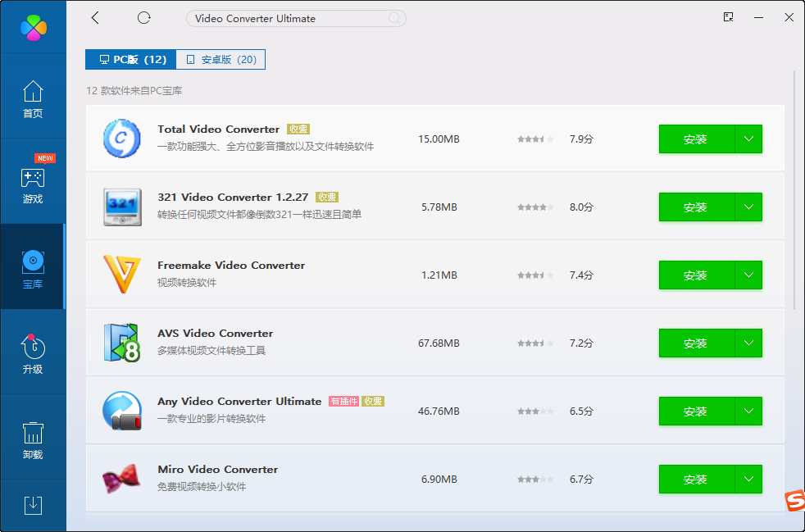Open the 321 Video Converter 1.2.27 title
This screenshot has height=532, width=805.
233,198
